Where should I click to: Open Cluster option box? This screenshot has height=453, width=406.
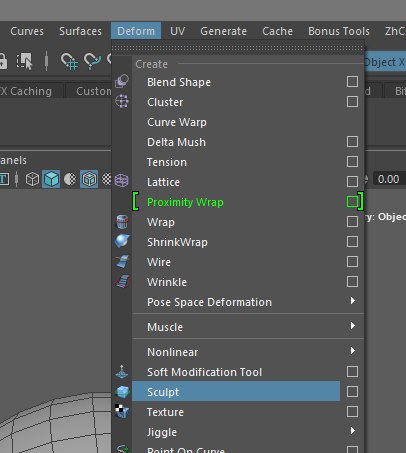[352, 102]
